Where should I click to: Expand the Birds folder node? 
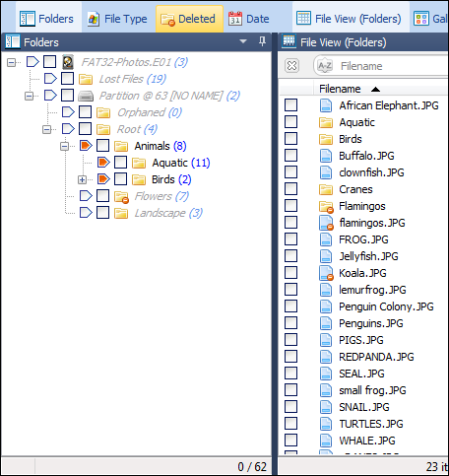pyautogui.click(x=82, y=179)
